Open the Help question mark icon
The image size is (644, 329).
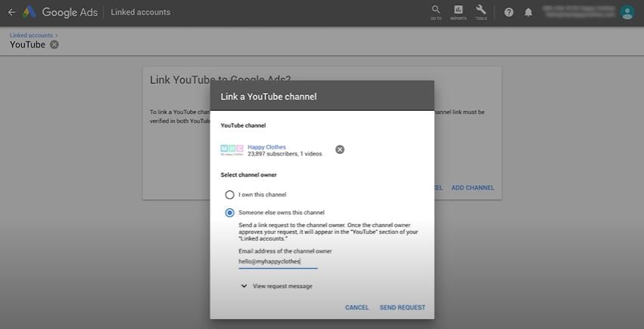point(509,12)
